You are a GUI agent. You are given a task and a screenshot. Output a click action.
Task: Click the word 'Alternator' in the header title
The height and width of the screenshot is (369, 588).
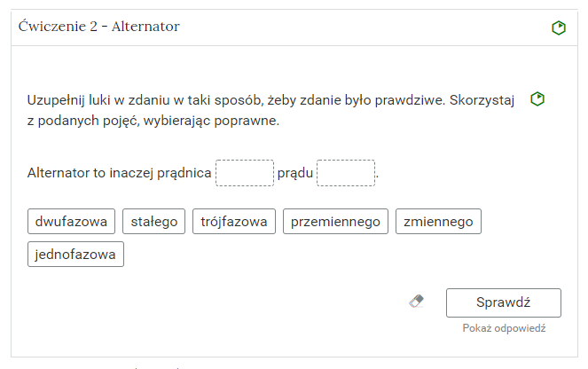(145, 27)
